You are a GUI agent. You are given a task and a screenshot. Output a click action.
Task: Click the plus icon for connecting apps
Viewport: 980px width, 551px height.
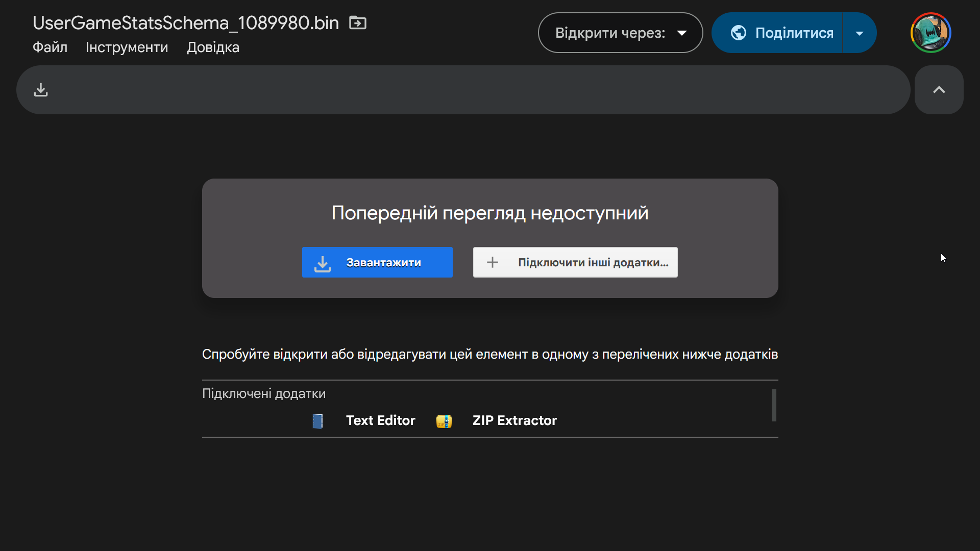[492, 262]
